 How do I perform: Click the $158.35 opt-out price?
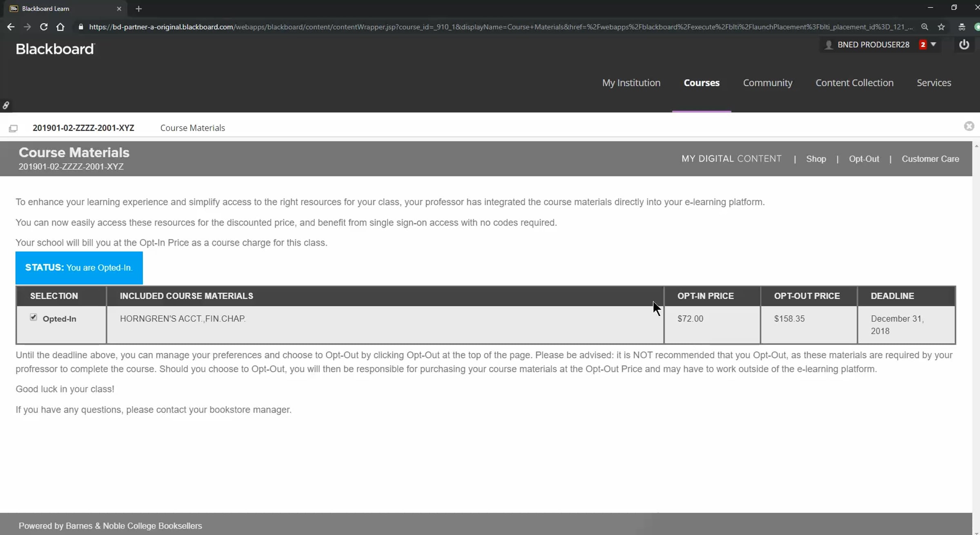[789, 319]
